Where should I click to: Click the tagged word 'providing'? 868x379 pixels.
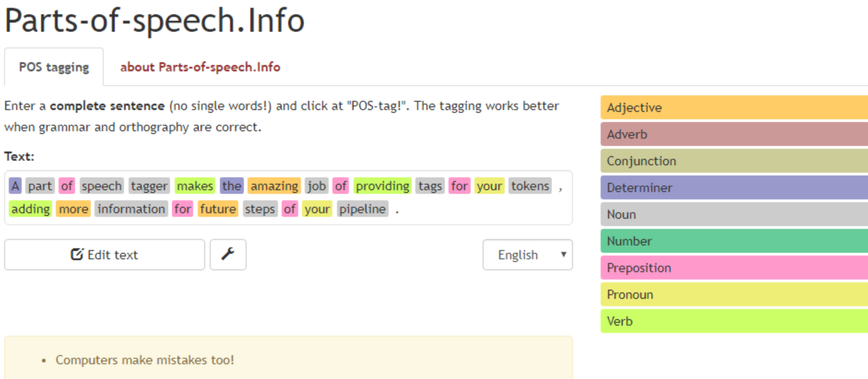tap(383, 186)
